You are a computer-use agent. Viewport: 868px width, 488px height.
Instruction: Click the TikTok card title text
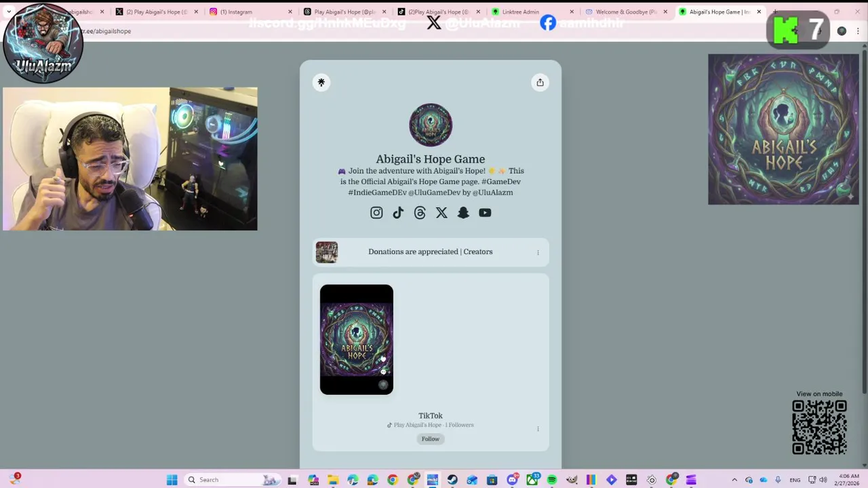tap(431, 415)
